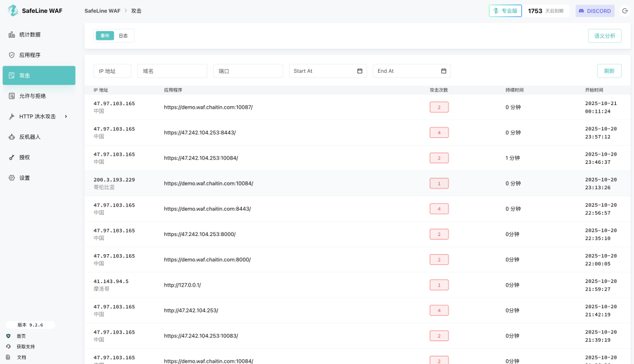Click the 获取支持 link
The width and height of the screenshot is (634, 364).
pyautogui.click(x=25, y=346)
